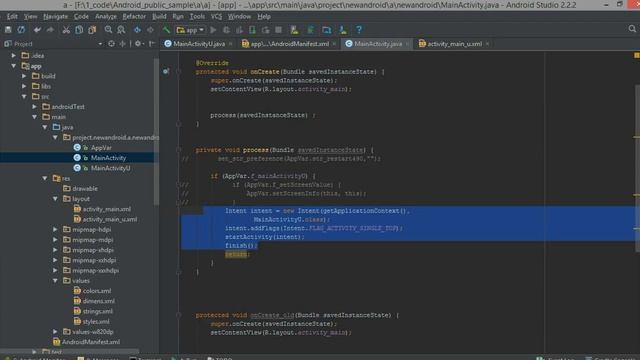Click the Paste clipboard icon
Image resolution: width=640 pixels, height=360 pixels.
pos(92,29)
